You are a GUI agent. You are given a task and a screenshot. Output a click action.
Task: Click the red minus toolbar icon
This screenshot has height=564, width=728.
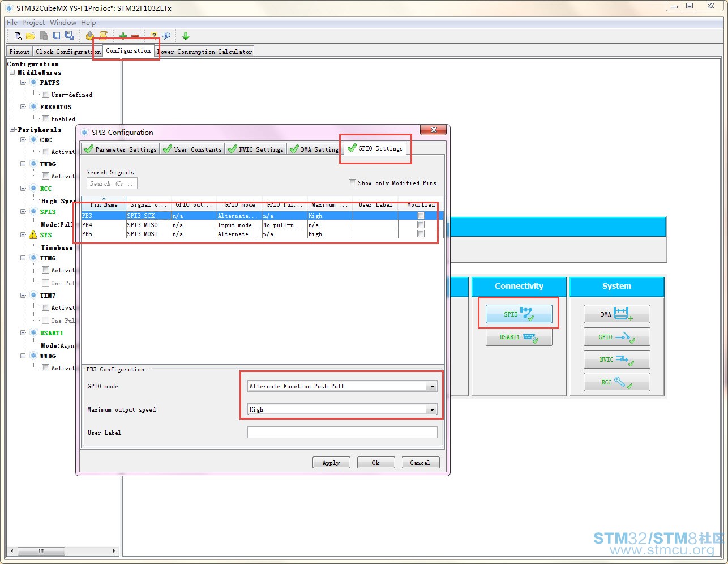pos(135,36)
